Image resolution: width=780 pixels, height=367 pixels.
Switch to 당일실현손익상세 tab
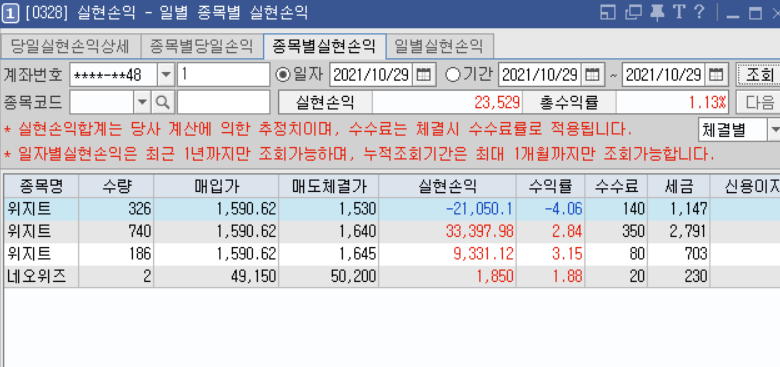pos(71,47)
